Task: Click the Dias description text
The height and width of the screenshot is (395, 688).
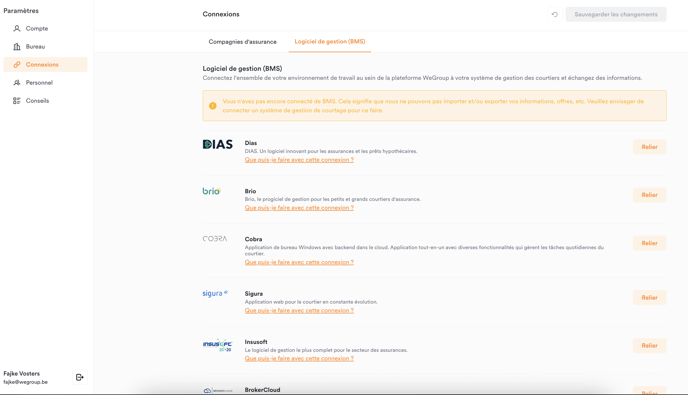Action: [x=331, y=151]
